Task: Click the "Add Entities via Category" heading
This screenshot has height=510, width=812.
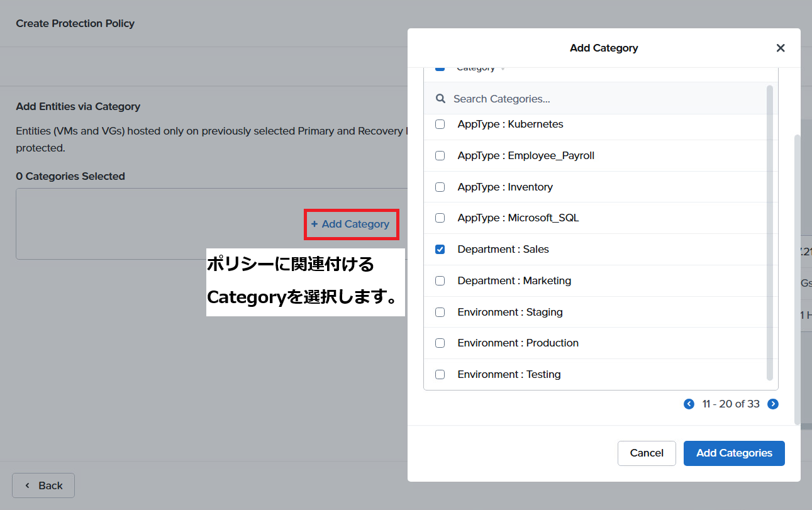Action: [78, 106]
